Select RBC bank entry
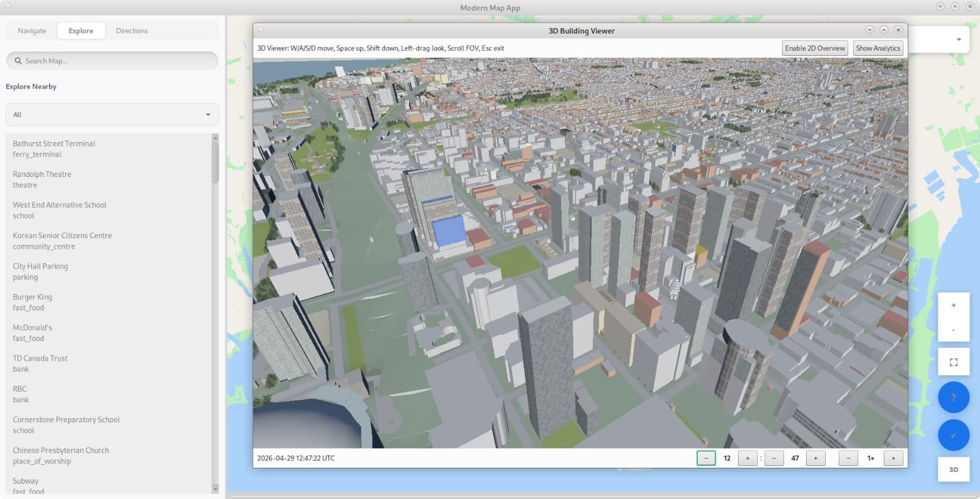The height and width of the screenshot is (499, 980). 109,394
